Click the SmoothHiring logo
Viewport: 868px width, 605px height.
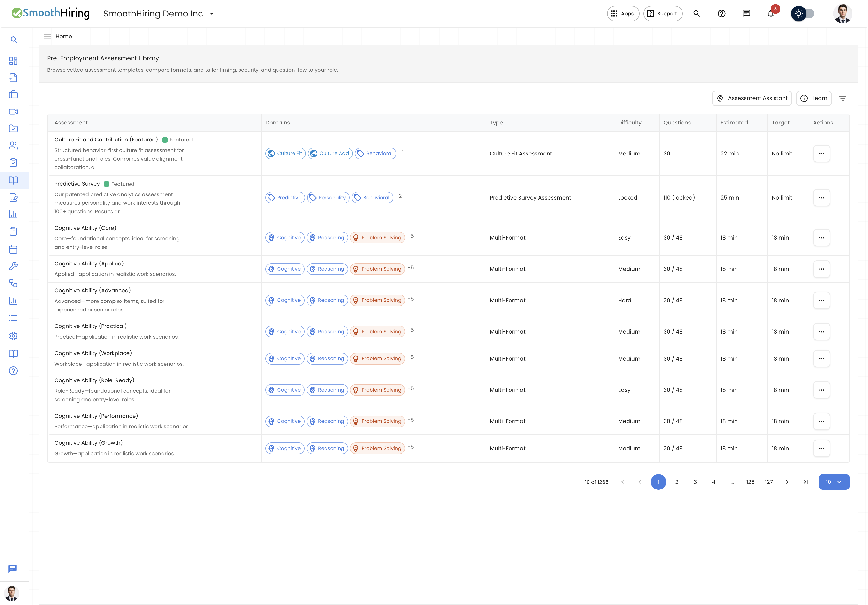[x=51, y=13]
